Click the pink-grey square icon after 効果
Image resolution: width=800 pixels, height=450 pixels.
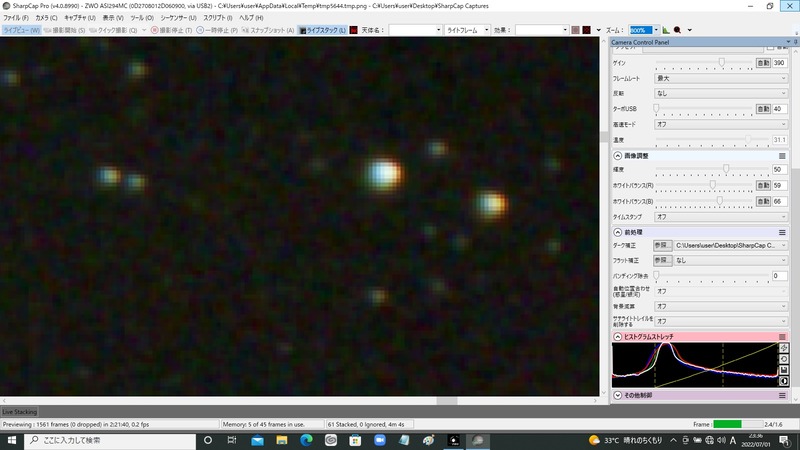coord(576,30)
